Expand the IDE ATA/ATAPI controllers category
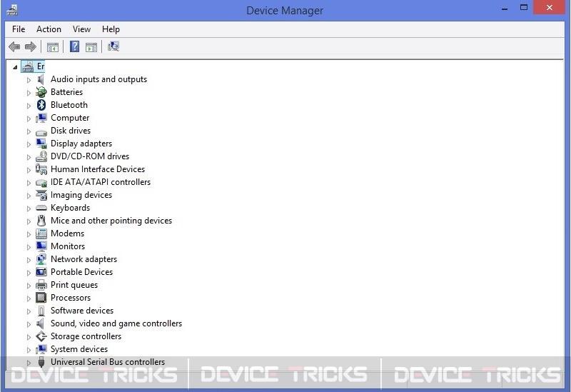This screenshot has width=571, height=392. (x=29, y=183)
